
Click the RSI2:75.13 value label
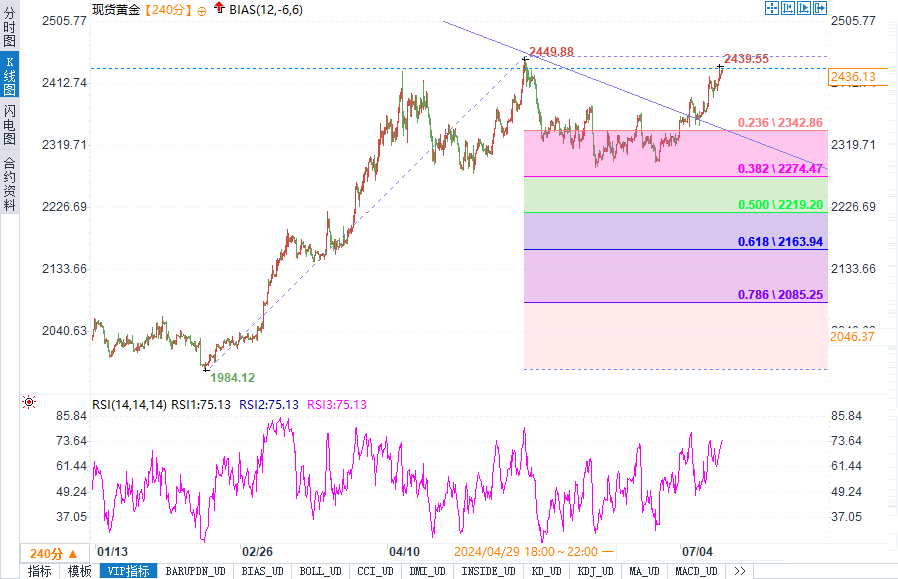(x=269, y=405)
